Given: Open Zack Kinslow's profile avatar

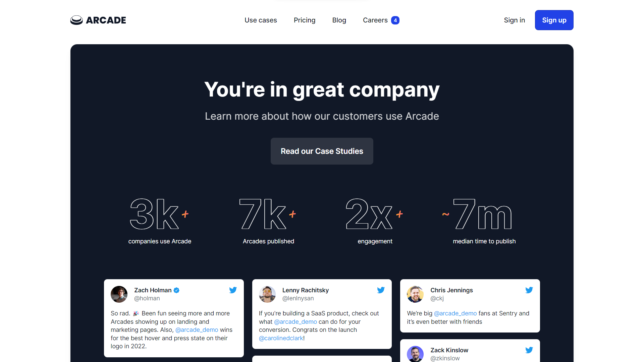Looking at the screenshot, I should click(x=415, y=354).
